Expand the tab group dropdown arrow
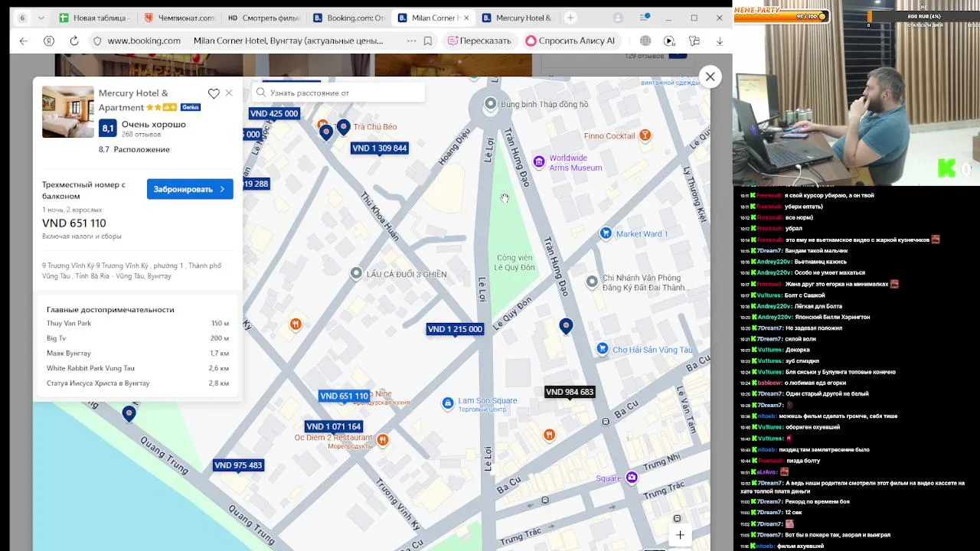 click(41, 18)
